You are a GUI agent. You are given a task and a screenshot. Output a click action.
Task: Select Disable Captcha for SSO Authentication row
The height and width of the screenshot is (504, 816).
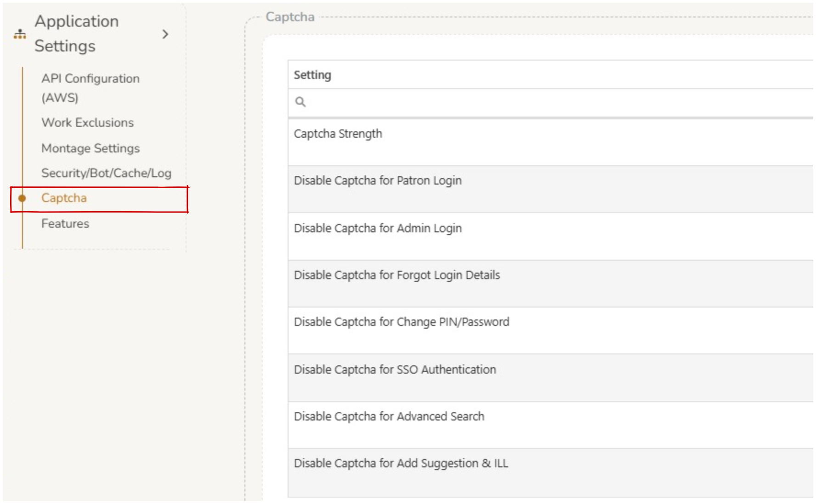(395, 370)
